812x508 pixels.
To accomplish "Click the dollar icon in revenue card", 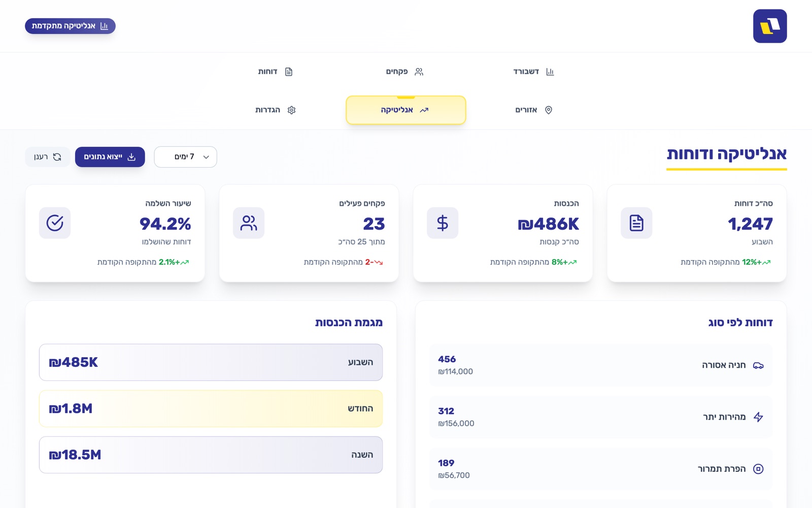I will pyautogui.click(x=443, y=223).
